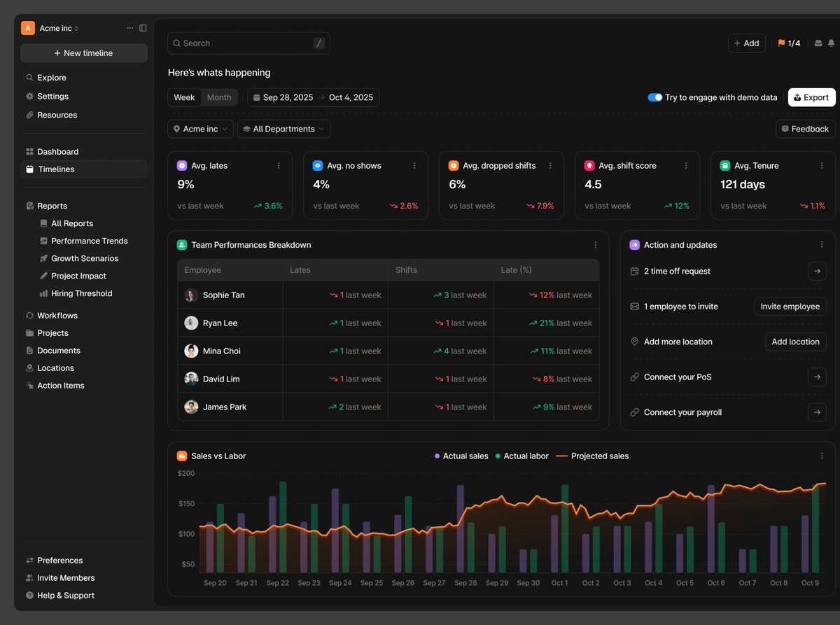Viewport: 840px width, 625px height.
Task: Switch to the Month tab
Action: tap(219, 97)
